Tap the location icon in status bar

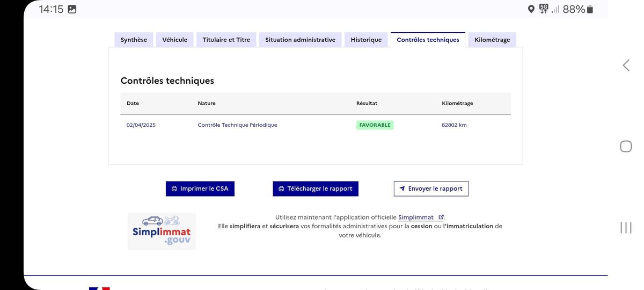(x=531, y=9)
